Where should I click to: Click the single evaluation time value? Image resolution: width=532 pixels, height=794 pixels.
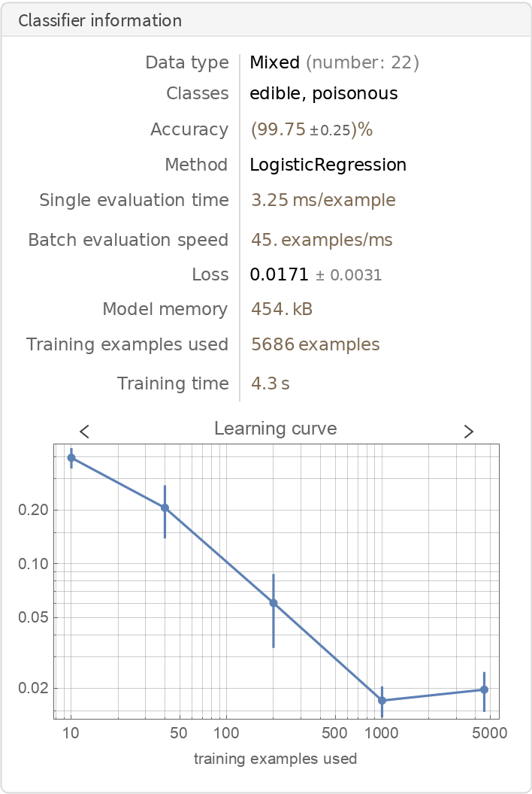pos(322,200)
